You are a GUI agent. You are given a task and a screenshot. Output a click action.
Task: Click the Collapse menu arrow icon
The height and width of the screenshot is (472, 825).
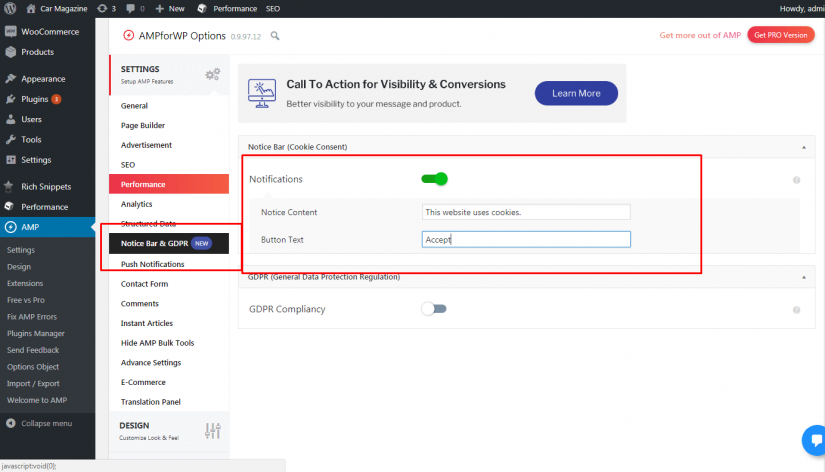tap(11, 423)
